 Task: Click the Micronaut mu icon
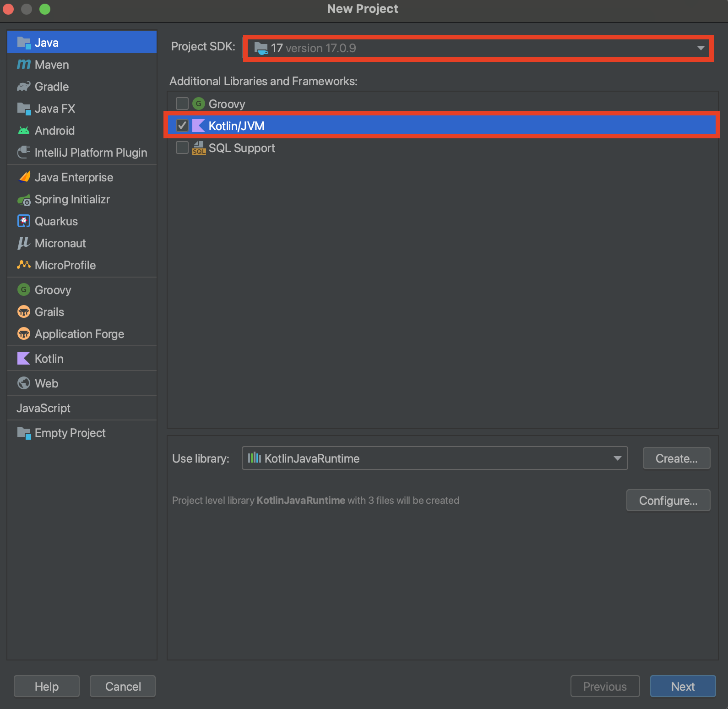coord(24,243)
